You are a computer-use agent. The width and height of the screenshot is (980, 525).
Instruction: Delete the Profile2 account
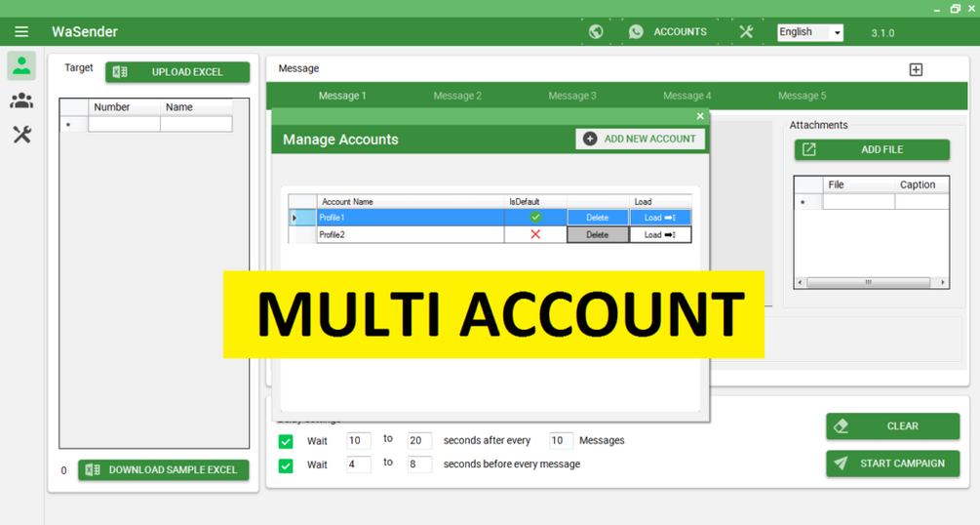[x=598, y=234]
